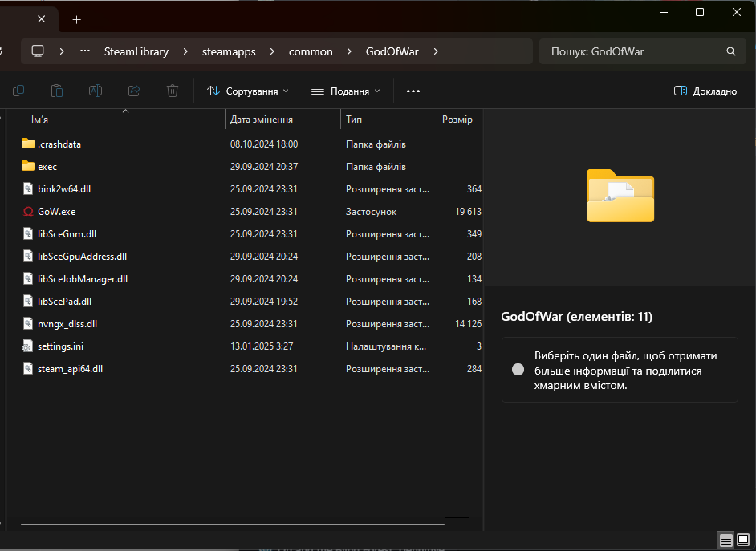Open the three-dots more options menu

(x=413, y=91)
